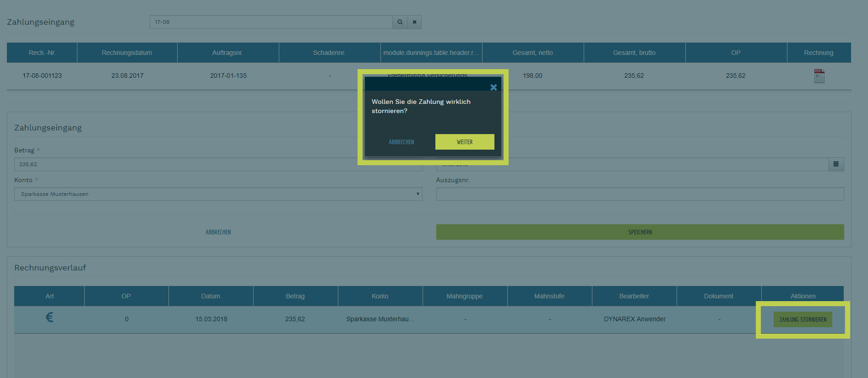The width and height of the screenshot is (868, 378).
Task: Save payment with Speichern button
Action: [640, 232]
